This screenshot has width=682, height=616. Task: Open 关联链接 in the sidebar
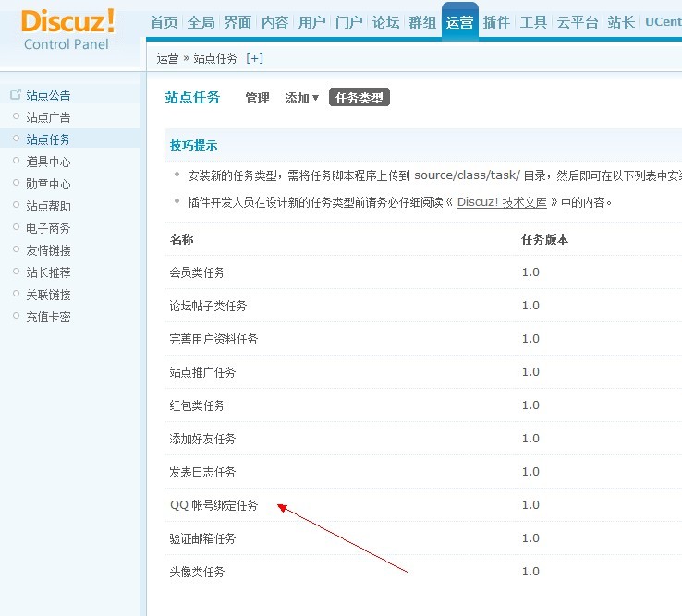48,295
